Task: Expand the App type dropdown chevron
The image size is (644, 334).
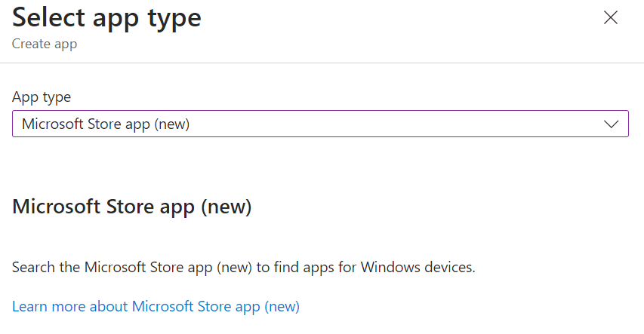Action: [611, 124]
